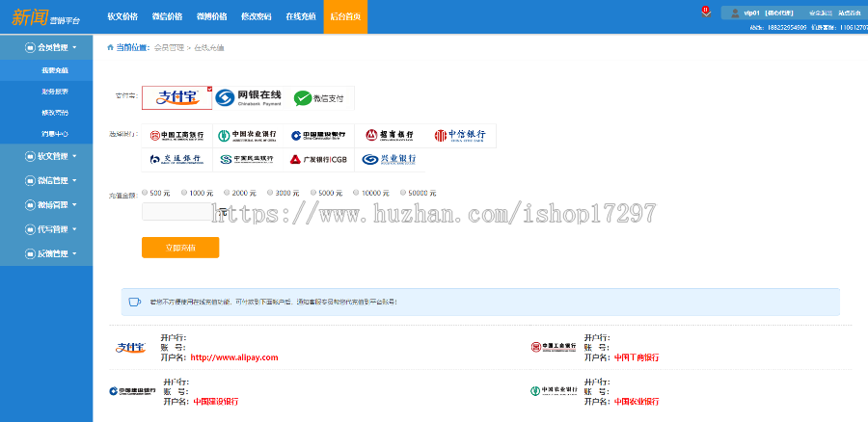This screenshot has height=422, width=868.
Task: Click the 建设银行 logo in bottom account list
Action: [x=132, y=391]
